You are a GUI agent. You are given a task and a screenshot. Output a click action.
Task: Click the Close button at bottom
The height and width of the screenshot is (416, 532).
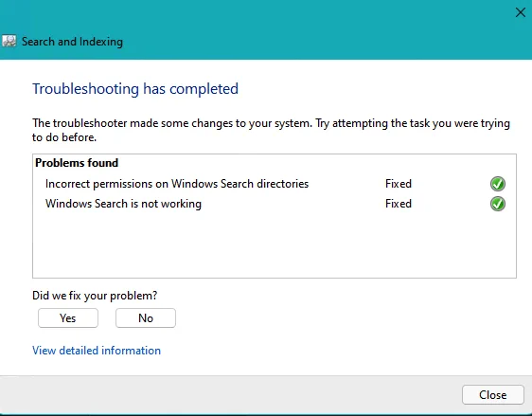click(x=492, y=394)
